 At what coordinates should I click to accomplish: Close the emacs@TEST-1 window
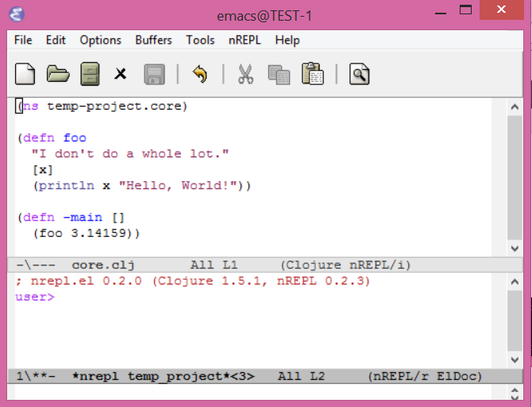[x=502, y=10]
